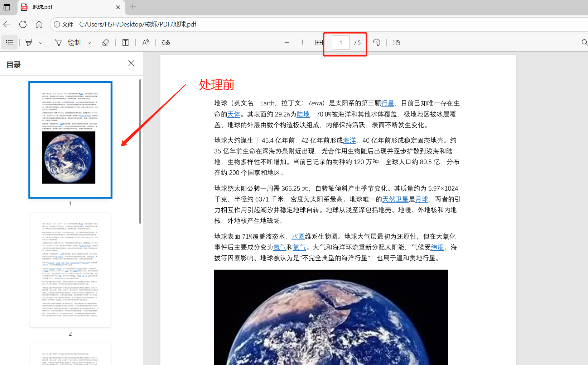Viewport: 588px width, 365px height.
Task: Switch to page view layout mode
Action: 396,42
